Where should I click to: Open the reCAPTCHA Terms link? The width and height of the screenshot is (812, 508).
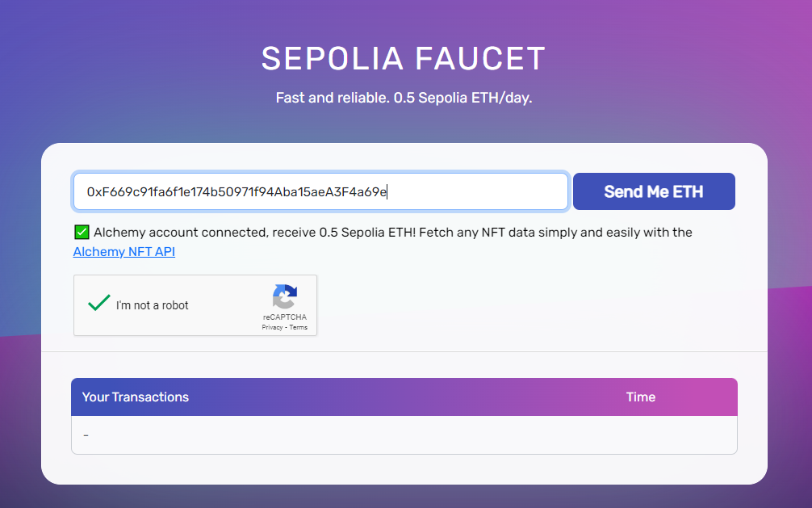[x=299, y=328]
